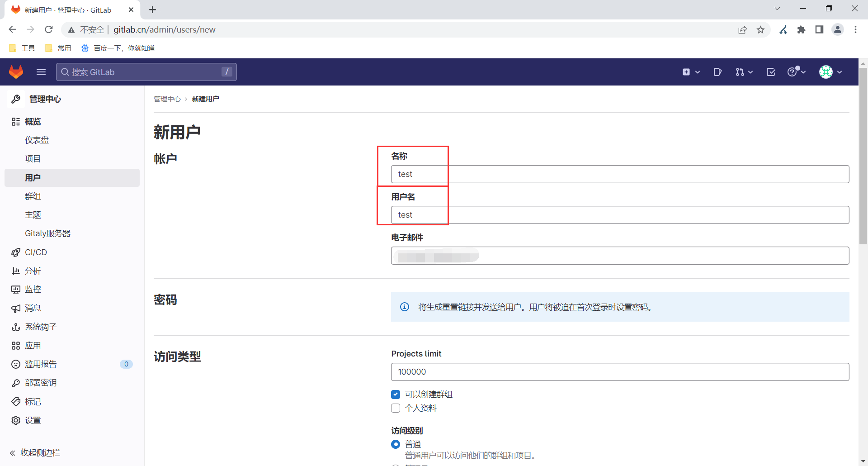Toggle 个人资料 checkbox
868x466 pixels.
tap(396, 408)
